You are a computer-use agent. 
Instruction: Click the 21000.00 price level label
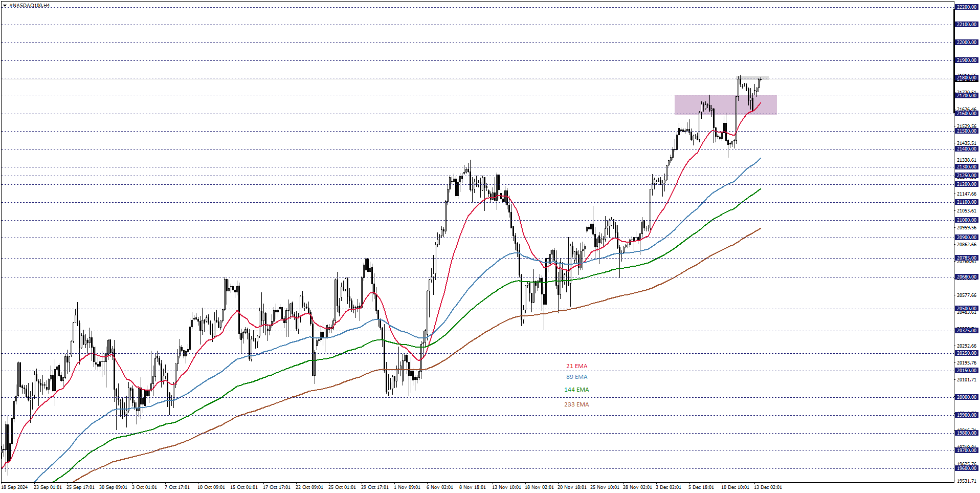pos(966,220)
